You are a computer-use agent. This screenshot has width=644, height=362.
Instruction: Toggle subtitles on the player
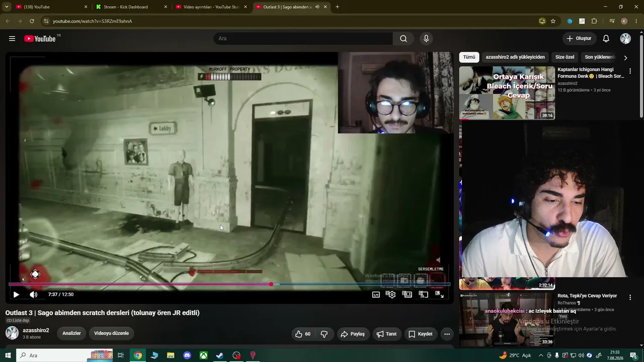click(x=376, y=295)
